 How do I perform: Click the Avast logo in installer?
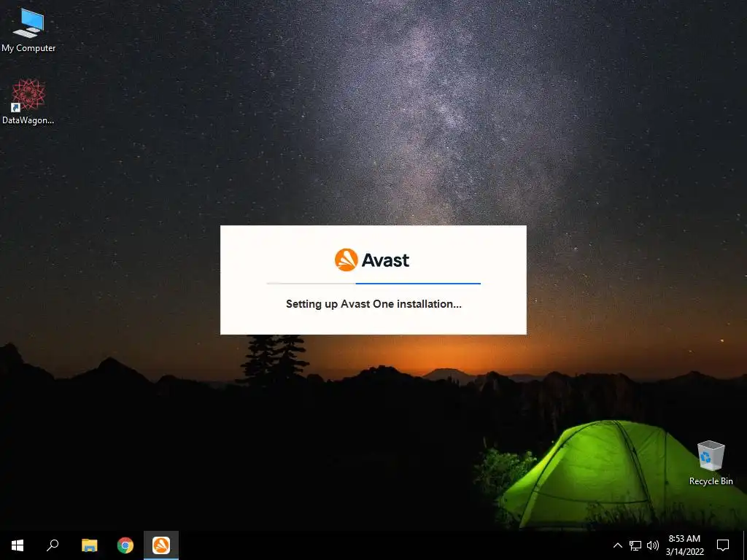[x=372, y=260]
